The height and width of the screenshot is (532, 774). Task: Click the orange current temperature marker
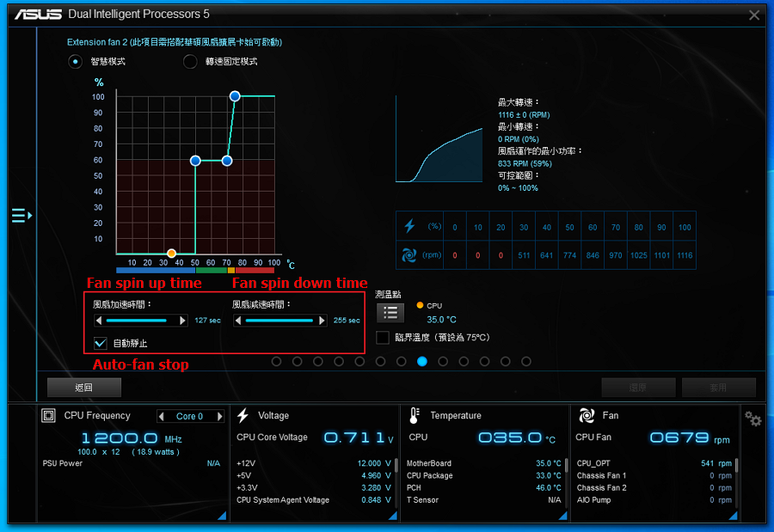point(171,254)
